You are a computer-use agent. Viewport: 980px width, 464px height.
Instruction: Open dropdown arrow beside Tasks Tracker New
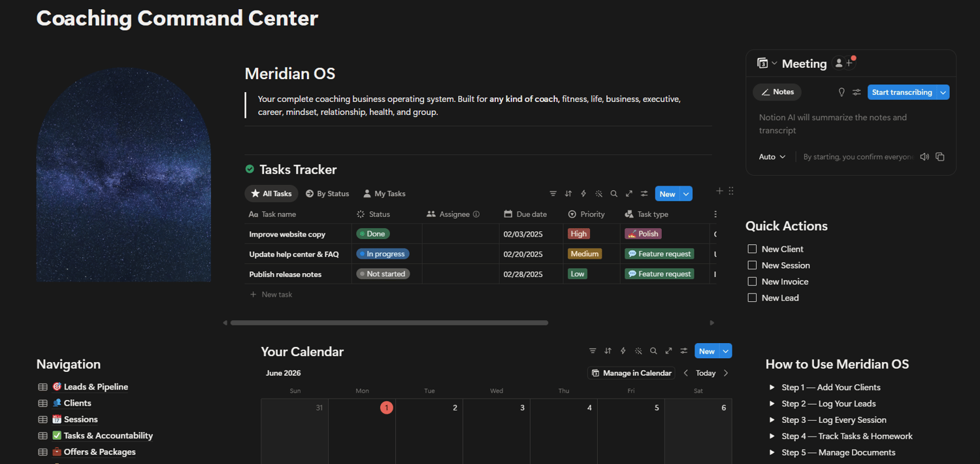click(x=686, y=194)
